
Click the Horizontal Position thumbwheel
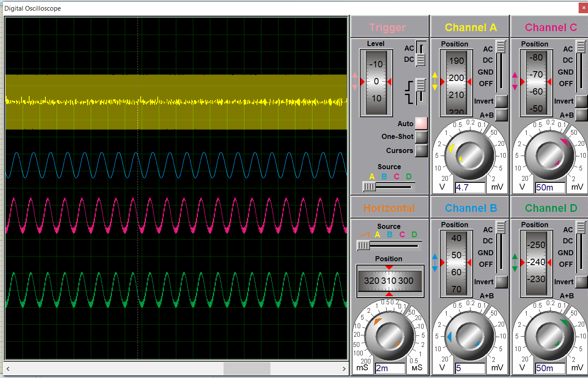tap(390, 281)
